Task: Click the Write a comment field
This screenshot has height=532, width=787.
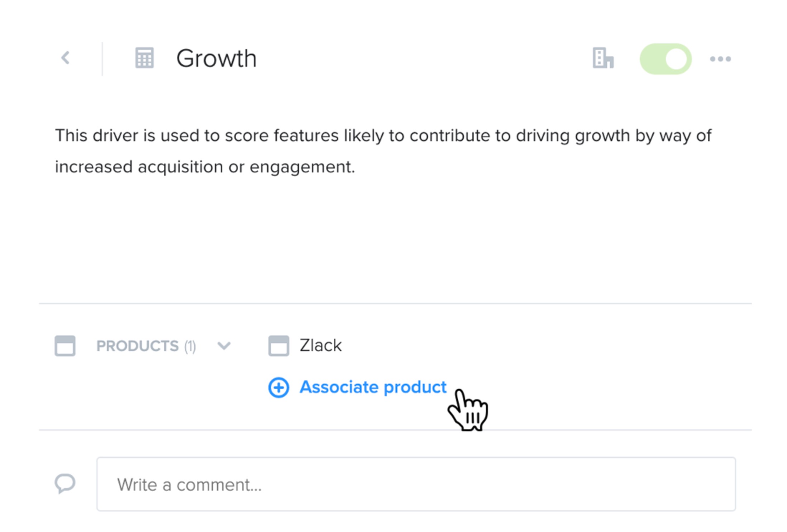Action: (x=416, y=484)
